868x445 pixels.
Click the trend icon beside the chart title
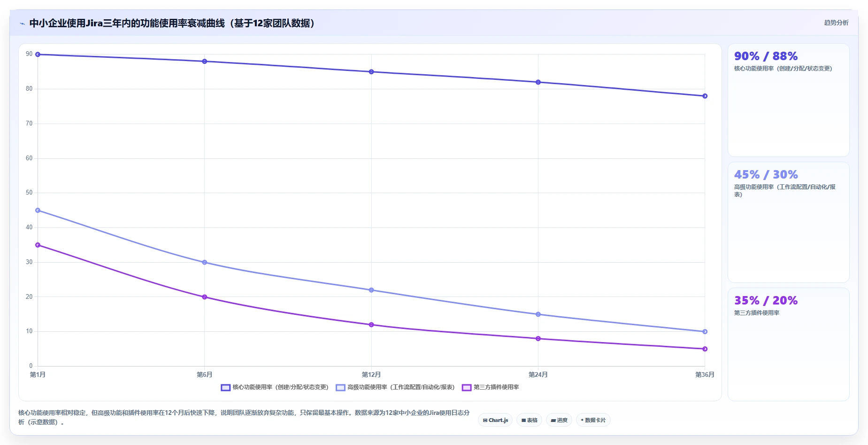(x=22, y=23)
